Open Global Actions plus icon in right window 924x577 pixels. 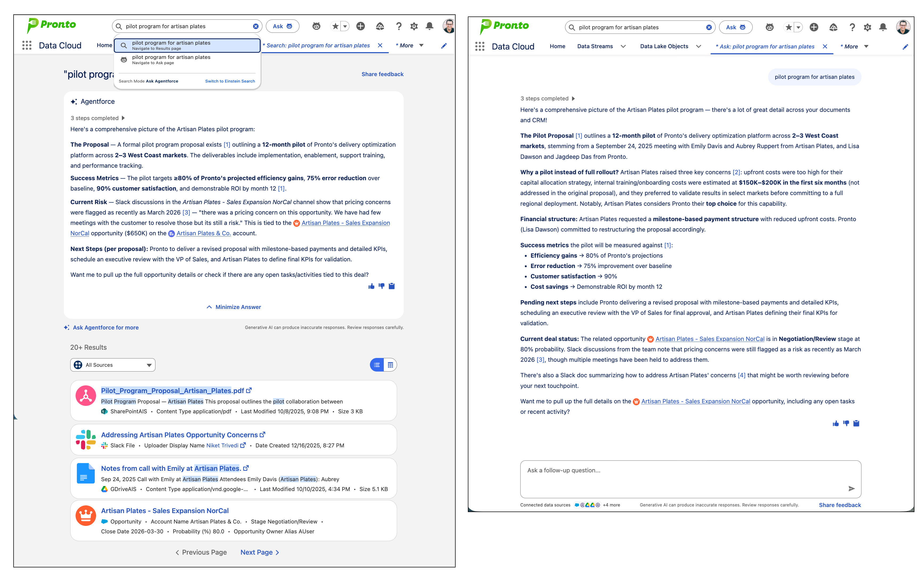[814, 27]
